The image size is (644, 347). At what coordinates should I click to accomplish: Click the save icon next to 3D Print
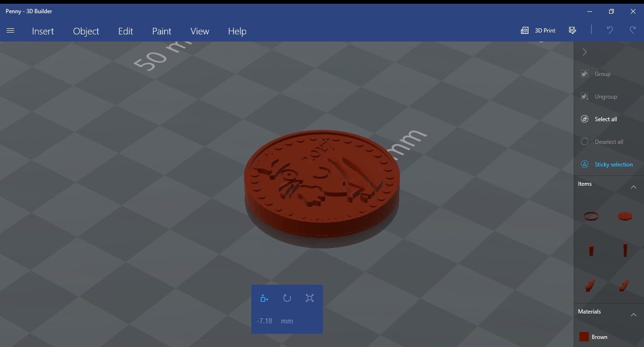[x=572, y=30]
